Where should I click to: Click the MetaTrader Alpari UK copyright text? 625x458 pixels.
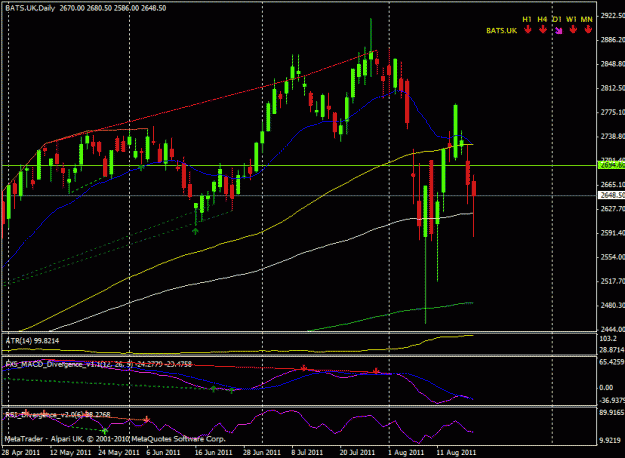(115, 439)
